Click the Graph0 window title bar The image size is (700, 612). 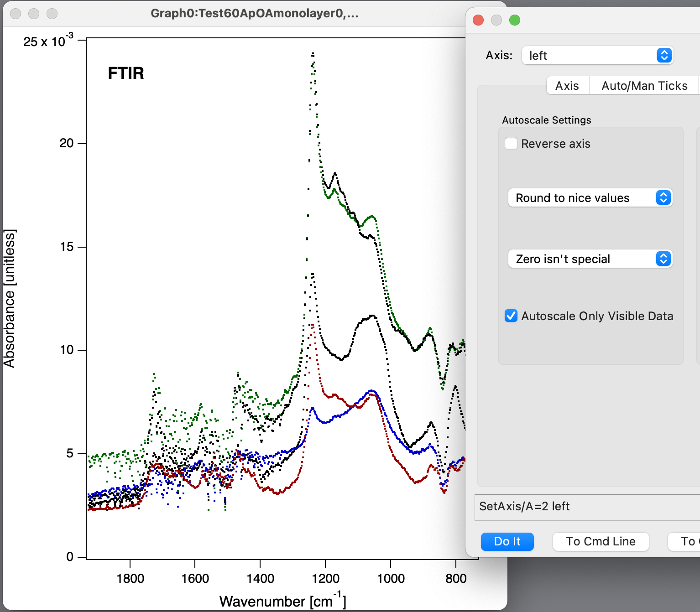[255, 13]
